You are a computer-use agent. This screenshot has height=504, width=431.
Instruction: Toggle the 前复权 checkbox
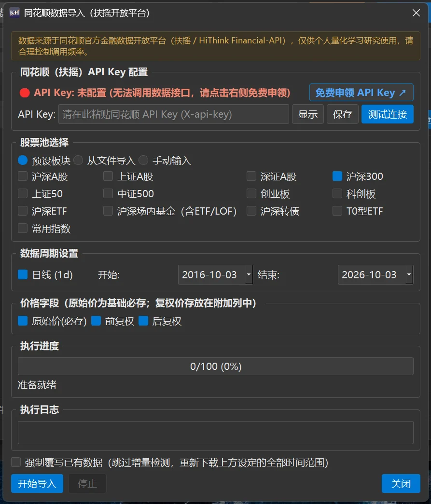(96, 321)
